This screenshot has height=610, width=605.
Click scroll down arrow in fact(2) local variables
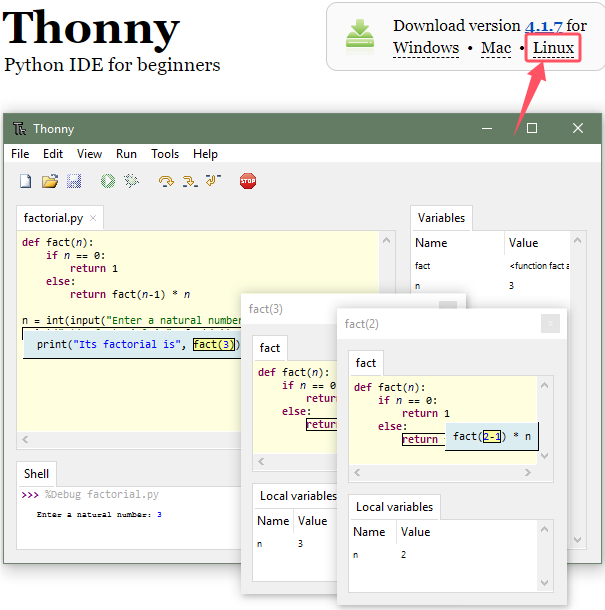pos(545,583)
